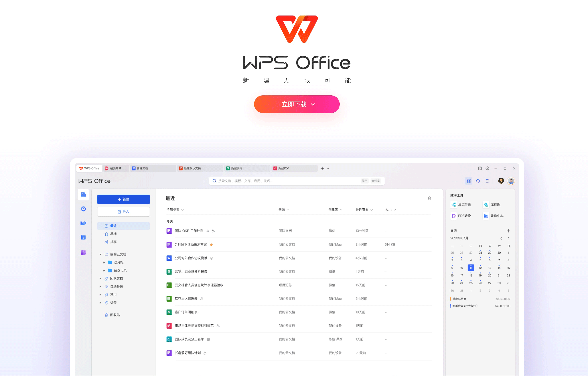Select 最近 in the navigation list
The width and height of the screenshot is (588, 376).
pyautogui.click(x=123, y=226)
